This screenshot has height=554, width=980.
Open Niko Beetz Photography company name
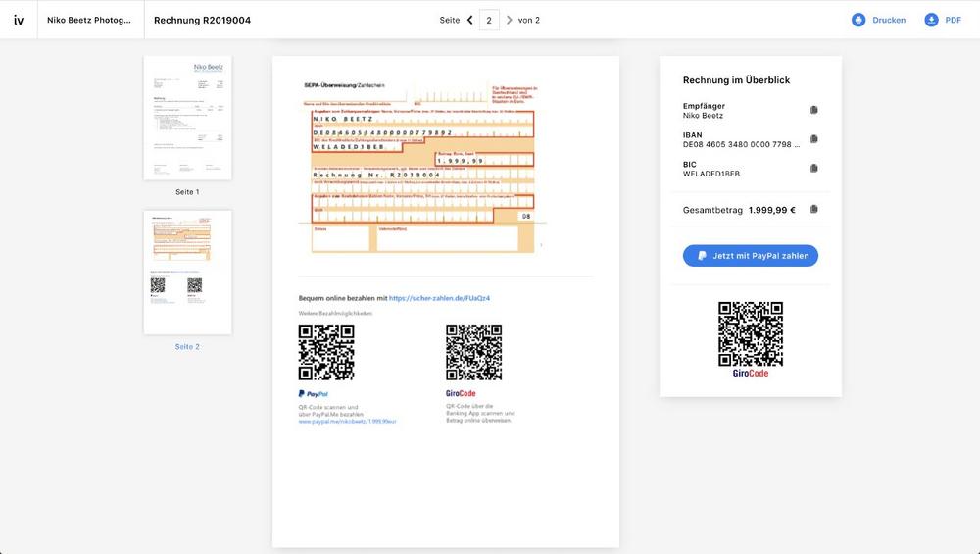(x=89, y=20)
